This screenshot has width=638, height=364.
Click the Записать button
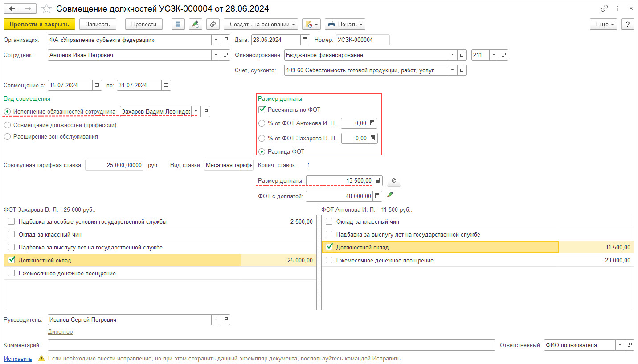click(98, 24)
